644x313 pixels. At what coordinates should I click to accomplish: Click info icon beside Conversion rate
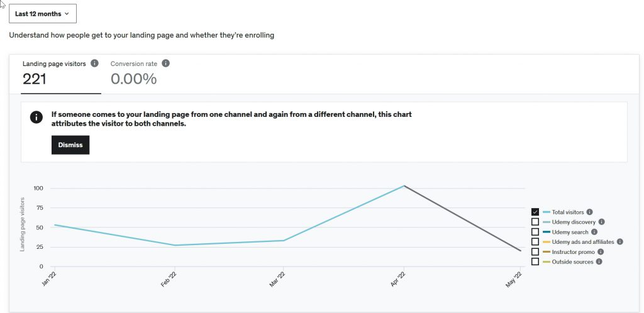click(x=165, y=63)
